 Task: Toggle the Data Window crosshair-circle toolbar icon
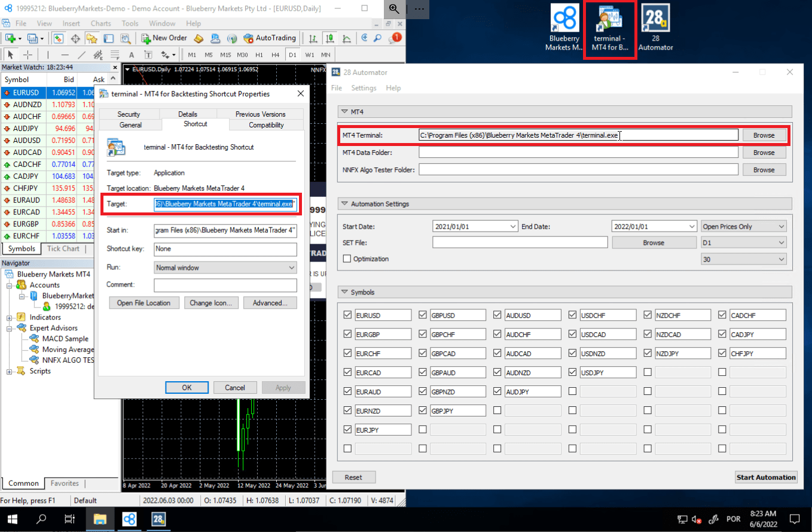coord(75,38)
